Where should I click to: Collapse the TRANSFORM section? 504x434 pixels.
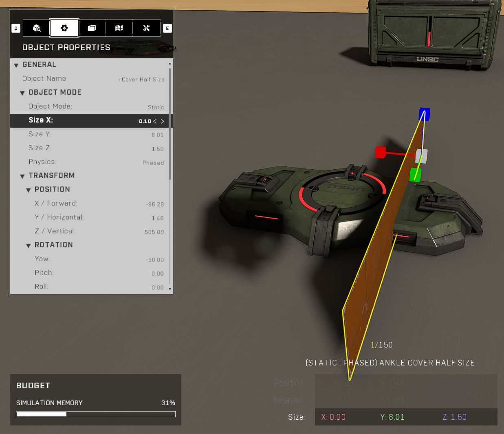click(22, 176)
